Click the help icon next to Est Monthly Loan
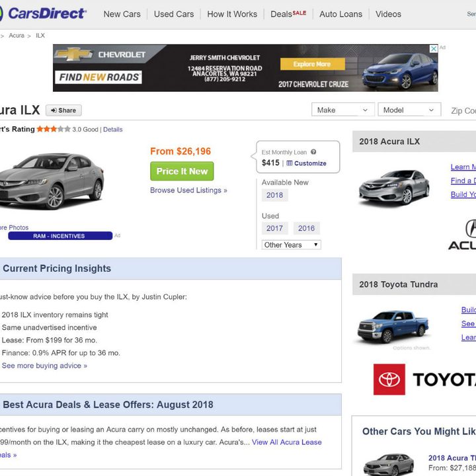This screenshot has height=476, width=476. point(313,152)
